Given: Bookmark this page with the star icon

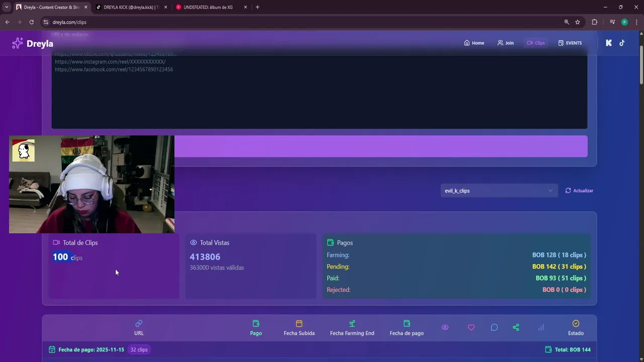Looking at the screenshot, I should click(578, 22).
